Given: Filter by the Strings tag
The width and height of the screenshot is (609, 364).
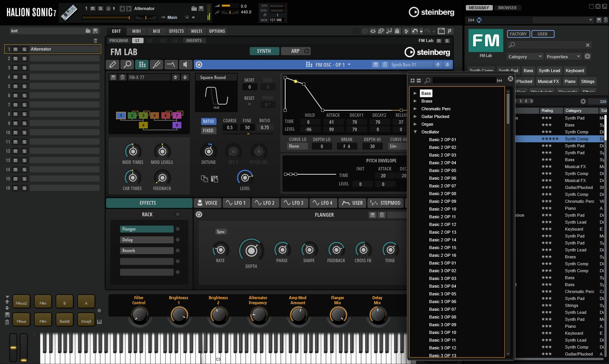Looking at the screenshot, I should pos(588,81).
